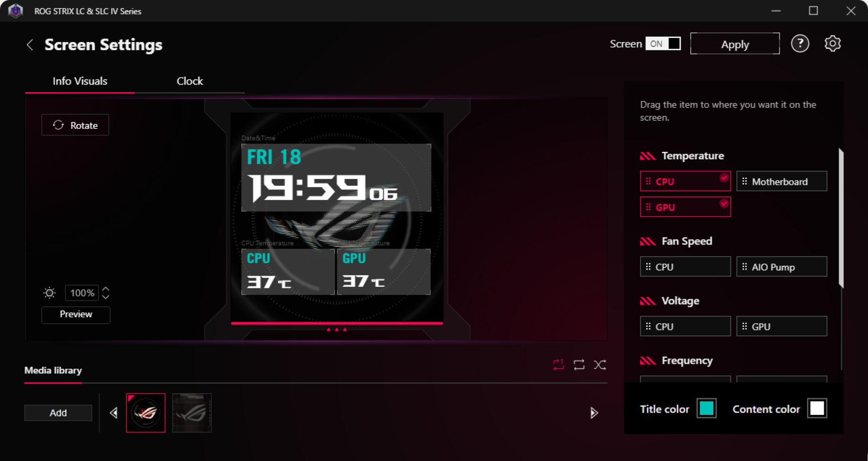Image resolution: width=868 pixels, height=461 pixels.
Task: Select the red ROG logo media thumbnail
Action: click(146, 413)
